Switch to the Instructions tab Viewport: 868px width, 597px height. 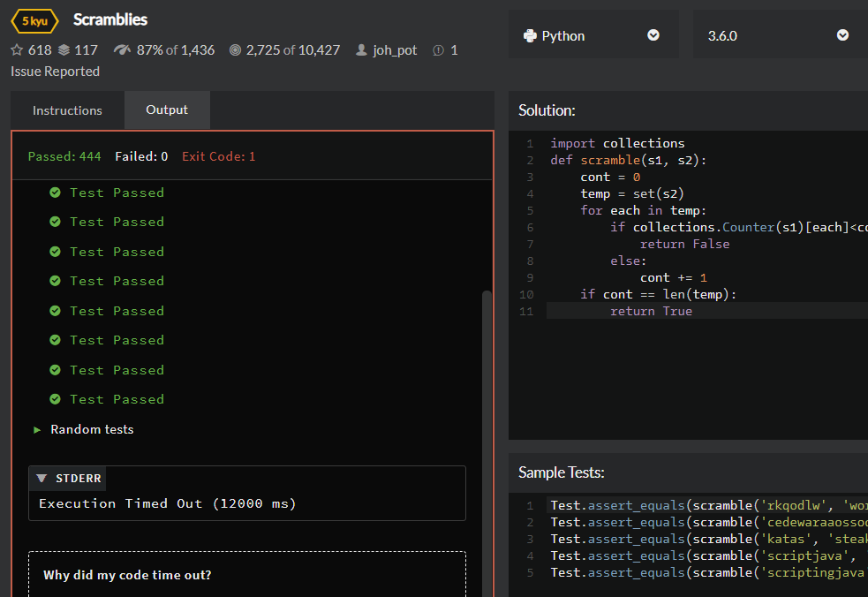(x=67, y=110)
